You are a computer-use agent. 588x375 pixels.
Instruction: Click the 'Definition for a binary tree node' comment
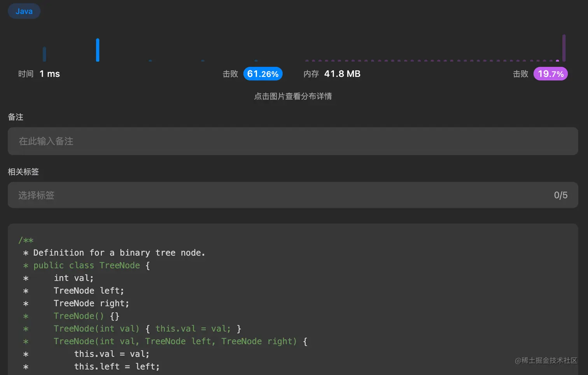point(119,253)
